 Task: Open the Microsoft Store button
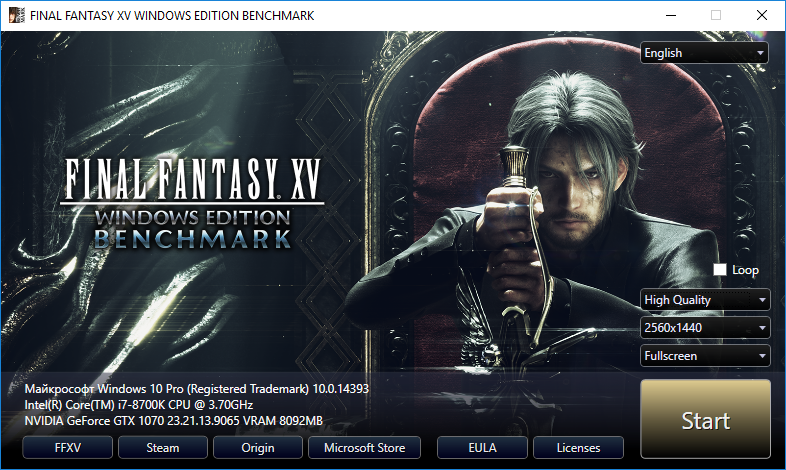pyautogui.click(x=364, y=447)
